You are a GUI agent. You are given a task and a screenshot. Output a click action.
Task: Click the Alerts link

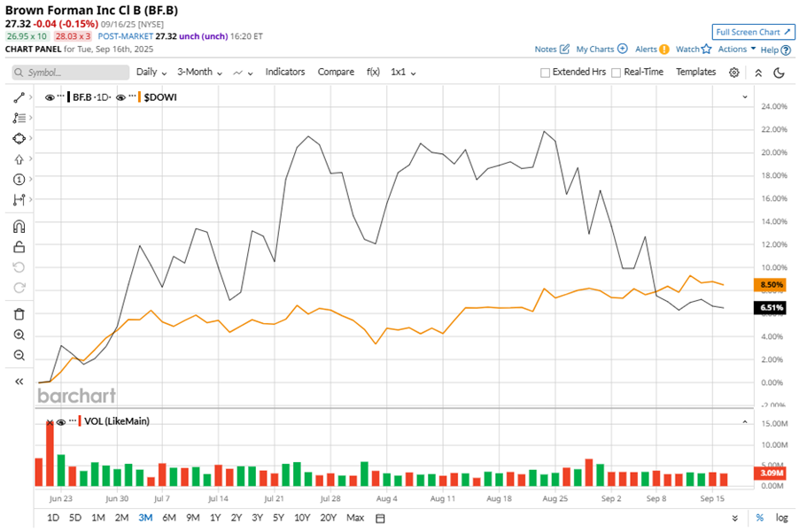646,50
